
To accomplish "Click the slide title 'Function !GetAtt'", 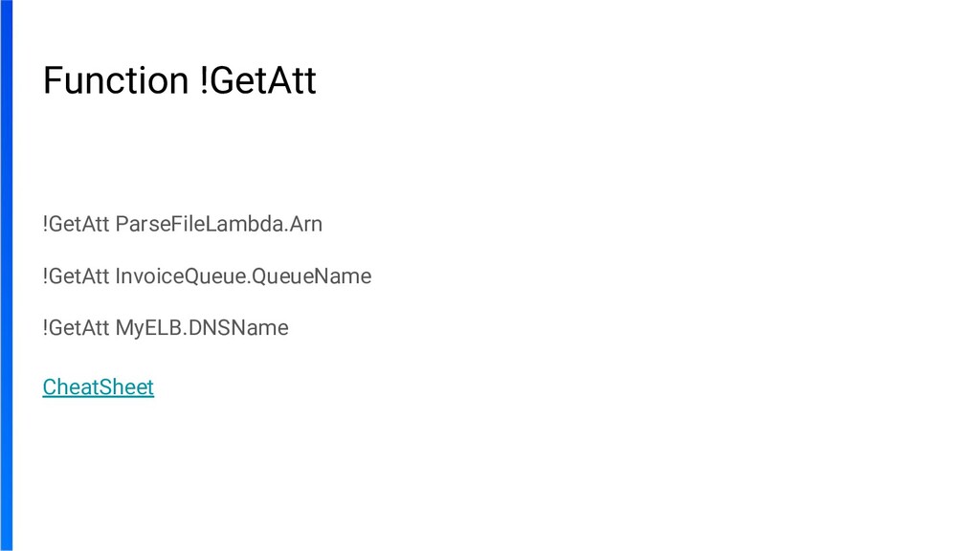I will pyautogui.click(x=179, y=80).
